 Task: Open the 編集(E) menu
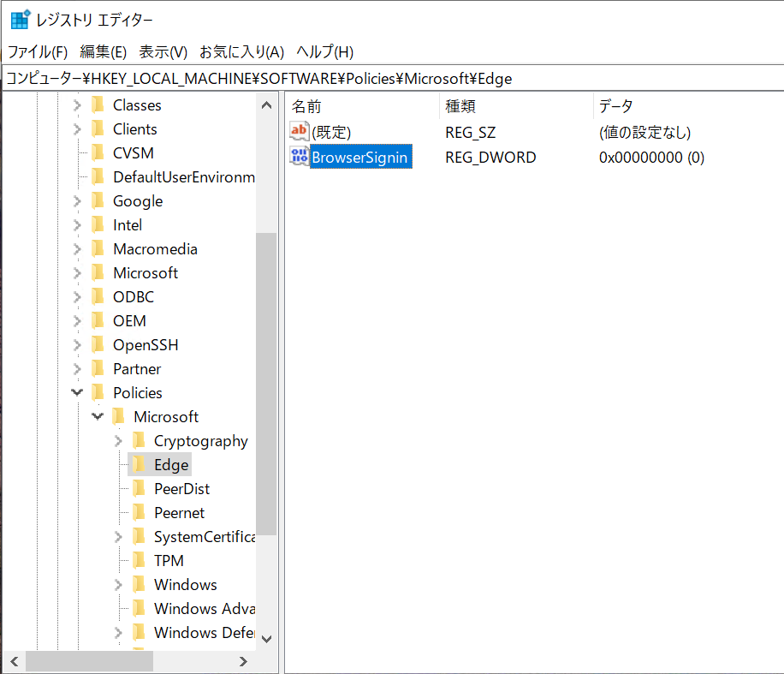pyautogui.click(x=103, y=51)
